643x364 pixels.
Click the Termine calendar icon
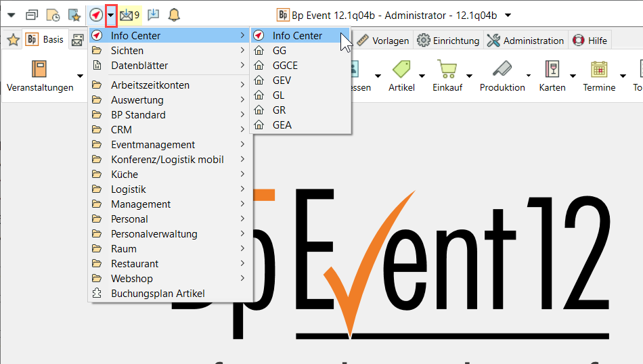point(599,70)
